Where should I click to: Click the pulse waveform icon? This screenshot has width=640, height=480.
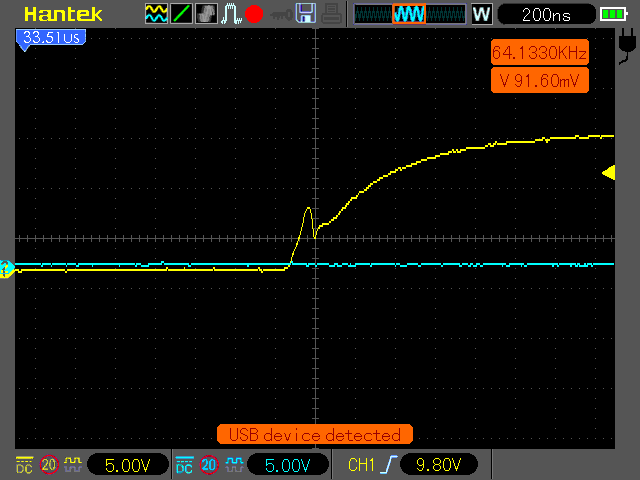(231, 13)
